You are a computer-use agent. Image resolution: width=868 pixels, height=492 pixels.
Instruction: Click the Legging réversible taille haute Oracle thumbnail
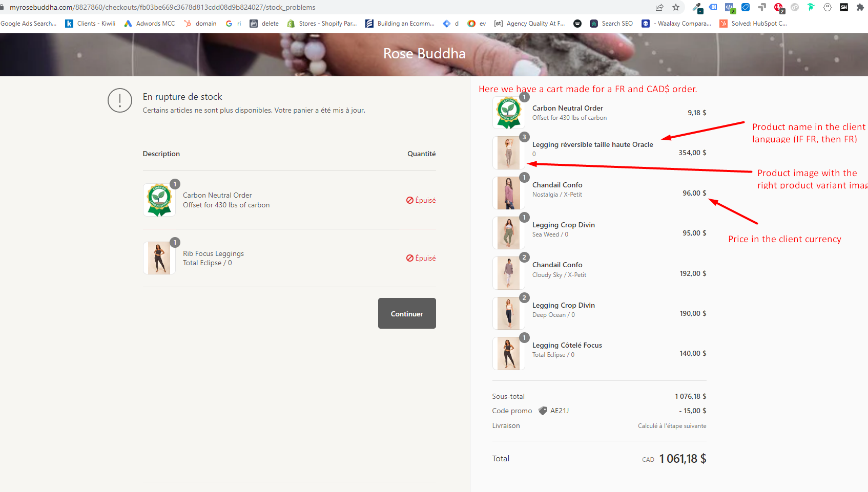[x=509, y=153]
